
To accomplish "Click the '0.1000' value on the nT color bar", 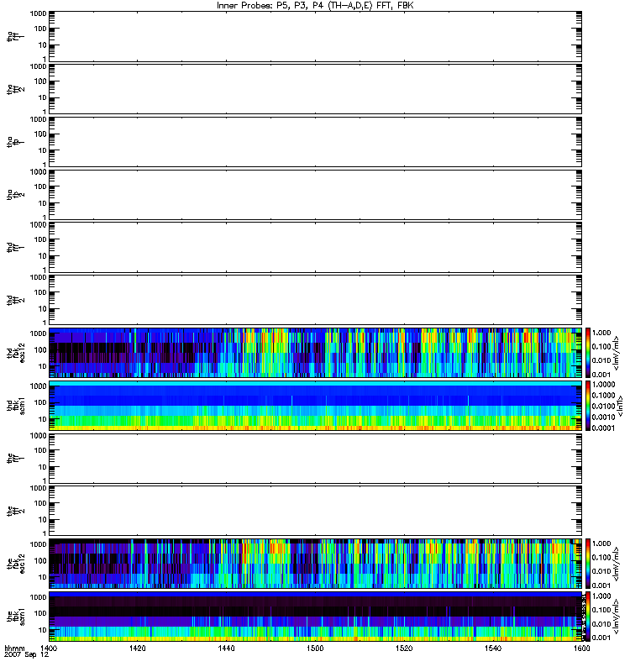I will tap(603, 395).
